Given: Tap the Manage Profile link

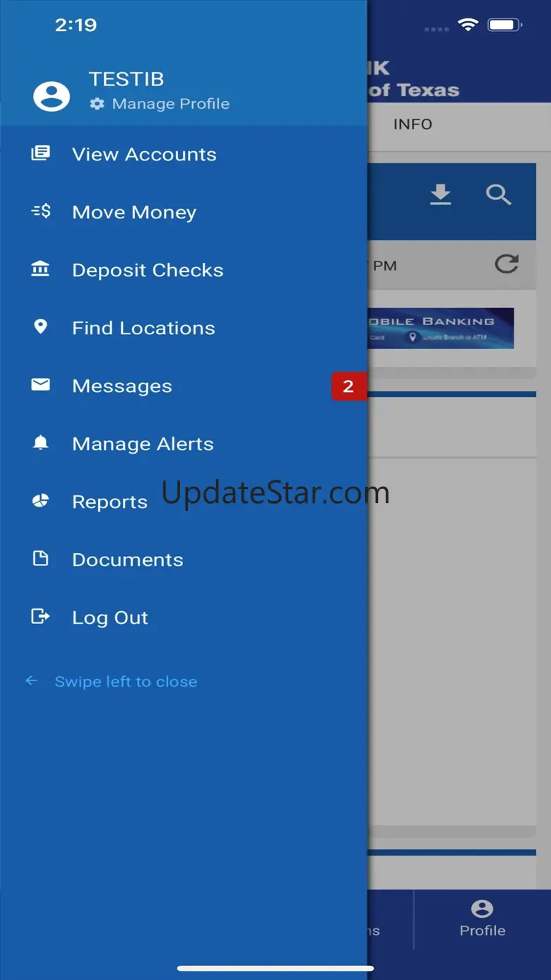Looking at the screenshot, I should pos(170,104).
